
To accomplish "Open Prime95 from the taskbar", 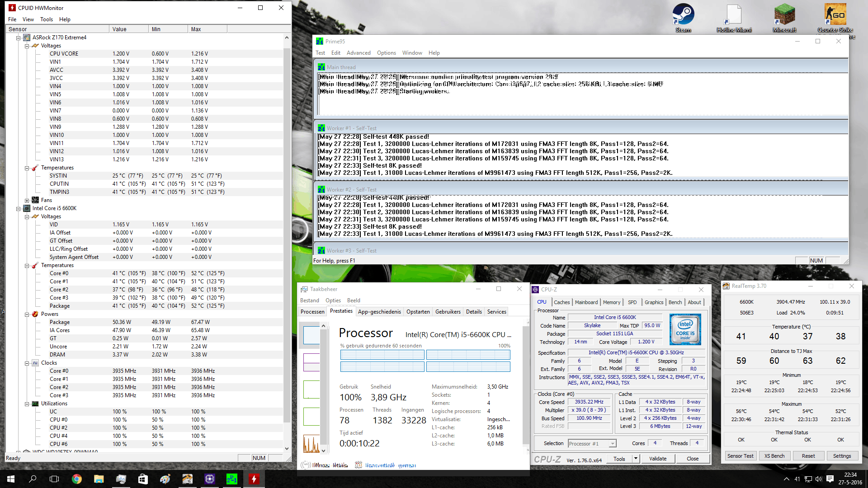I will [x=231, y=479].
